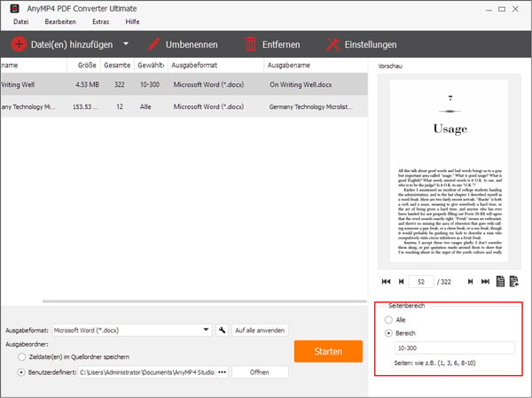
Task: Click the Einstellungen toolbar label
Action: 371,44
